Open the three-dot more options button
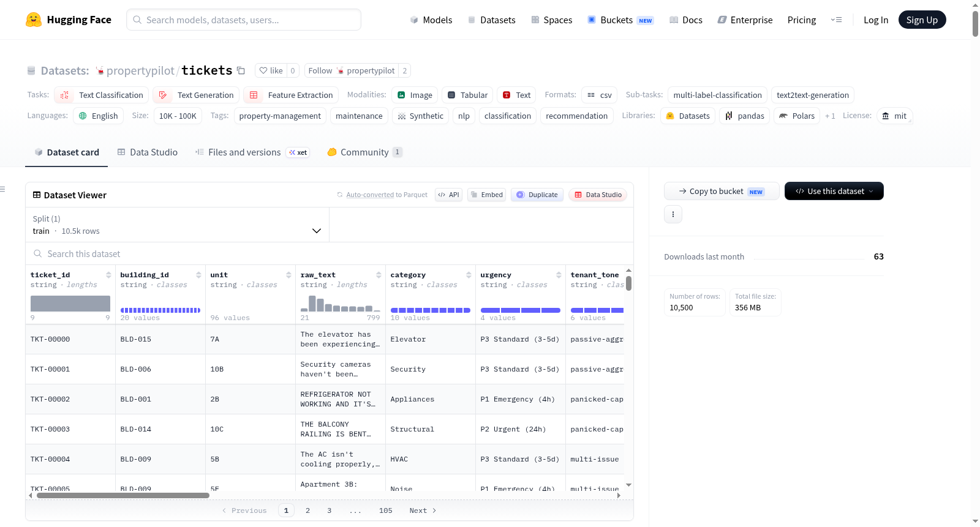This screenshot has height=527, width=980. pyautogui.click(x=673, y=214)
